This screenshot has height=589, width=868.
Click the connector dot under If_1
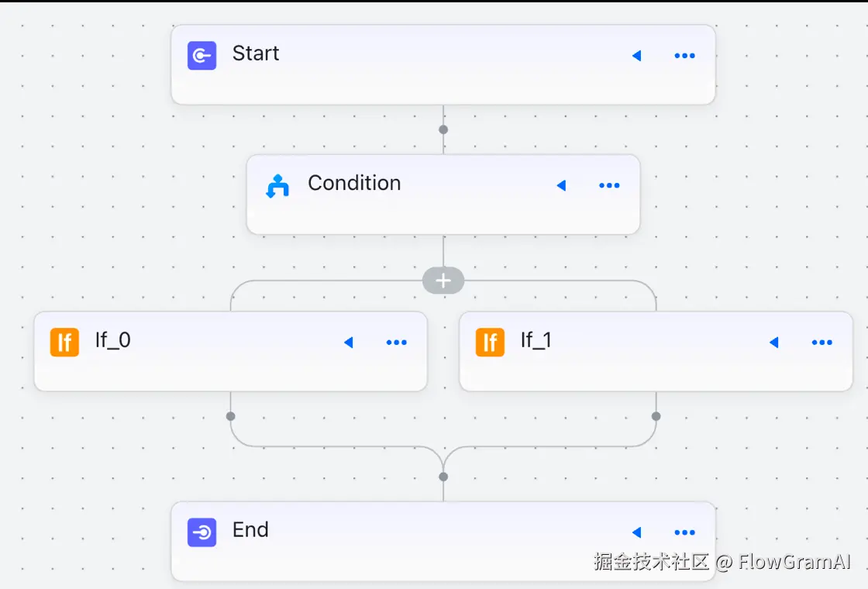656,416
